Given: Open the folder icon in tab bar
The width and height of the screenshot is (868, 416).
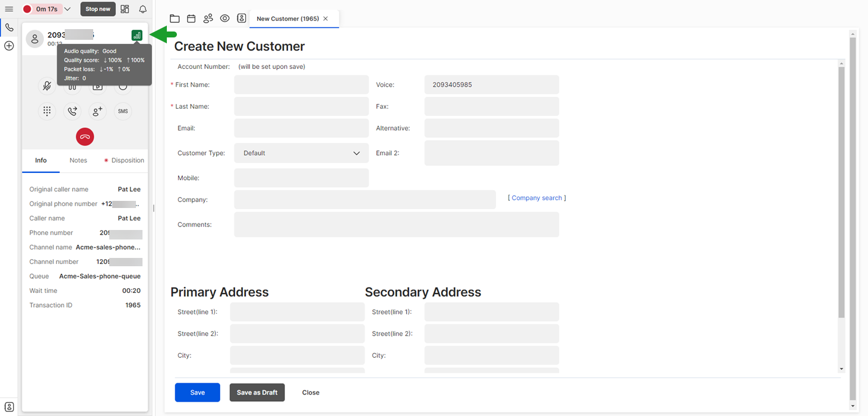Looking at the screenshot, I should pyautogui.click(x=175, y=18).
